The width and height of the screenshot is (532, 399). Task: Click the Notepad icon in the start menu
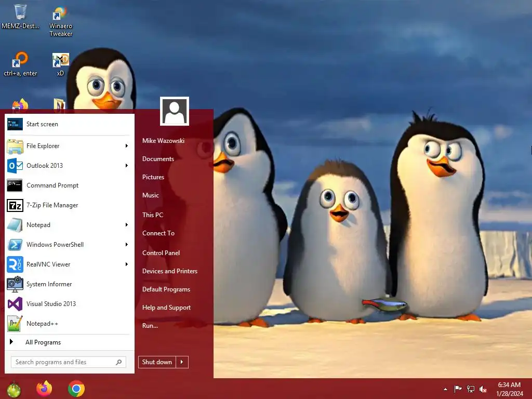(15, 225)
